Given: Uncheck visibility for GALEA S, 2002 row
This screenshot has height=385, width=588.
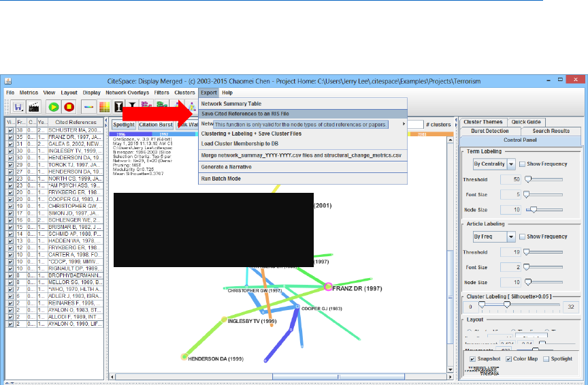Looking at the screenshot, I should pos(10,144).
